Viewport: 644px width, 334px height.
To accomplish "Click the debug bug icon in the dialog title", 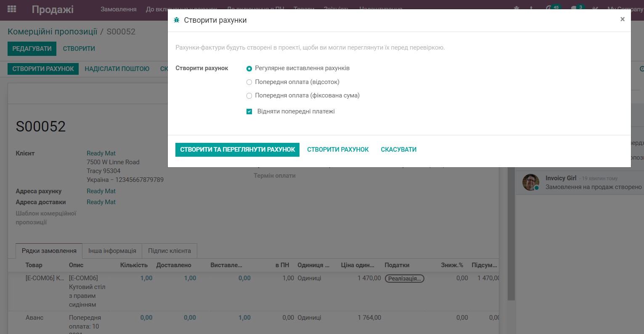I will pyautogui.click(x=177, y=20).
